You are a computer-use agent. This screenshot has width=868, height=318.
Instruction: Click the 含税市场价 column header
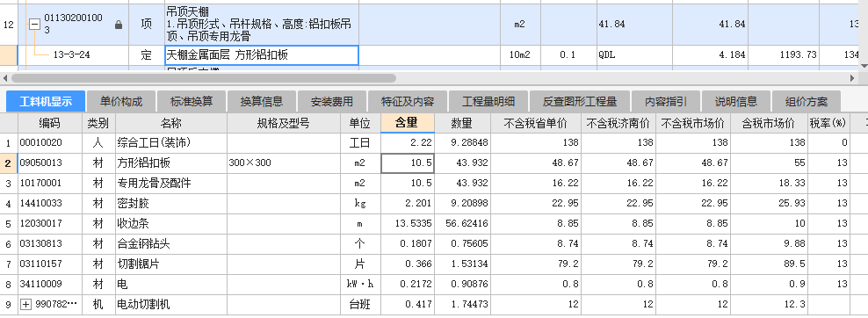tap(769, 123)
